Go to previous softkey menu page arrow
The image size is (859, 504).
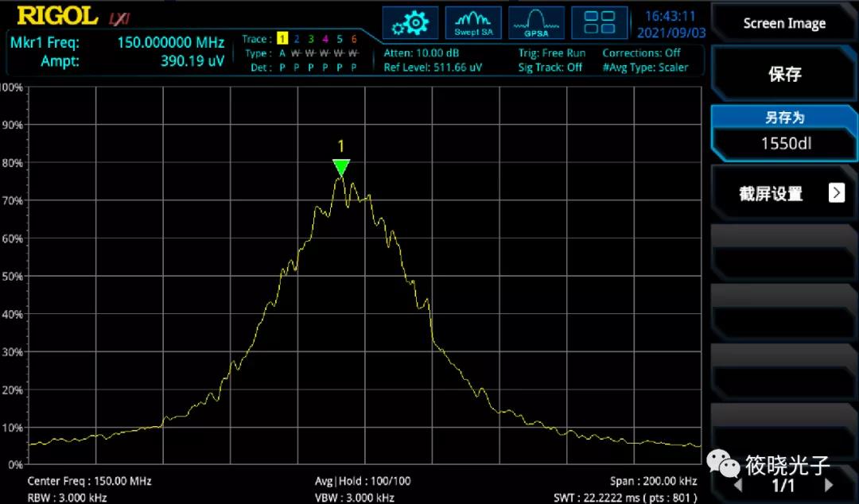737,484
